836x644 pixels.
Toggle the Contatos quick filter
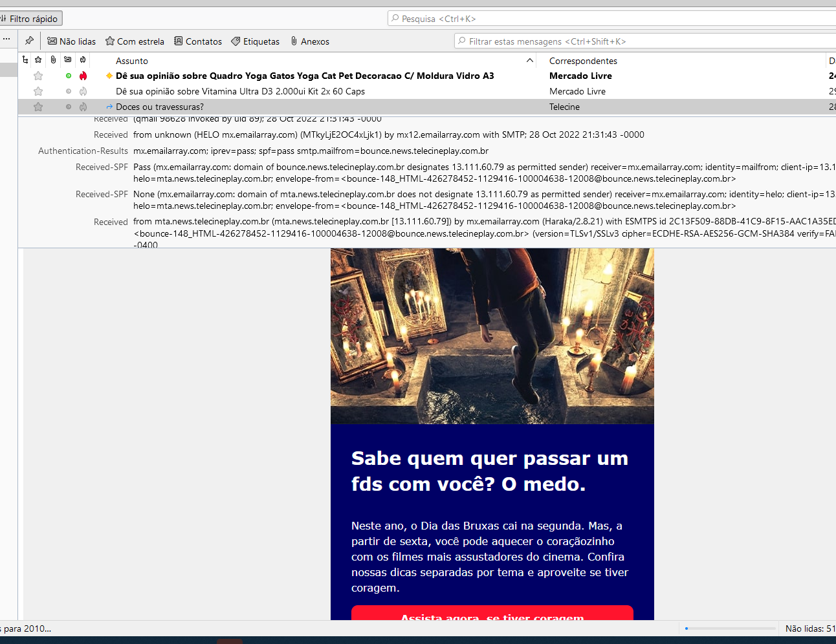point(198,41)
